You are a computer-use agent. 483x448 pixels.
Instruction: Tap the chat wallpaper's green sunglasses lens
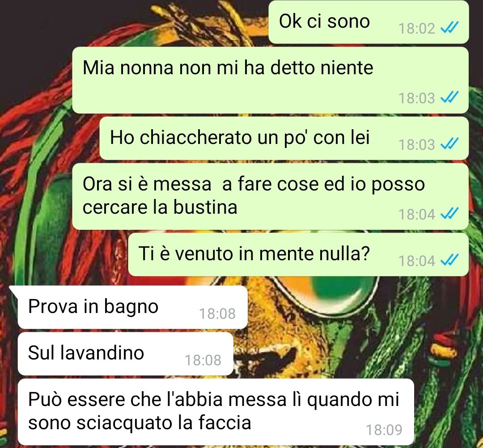tap(342, 291)
